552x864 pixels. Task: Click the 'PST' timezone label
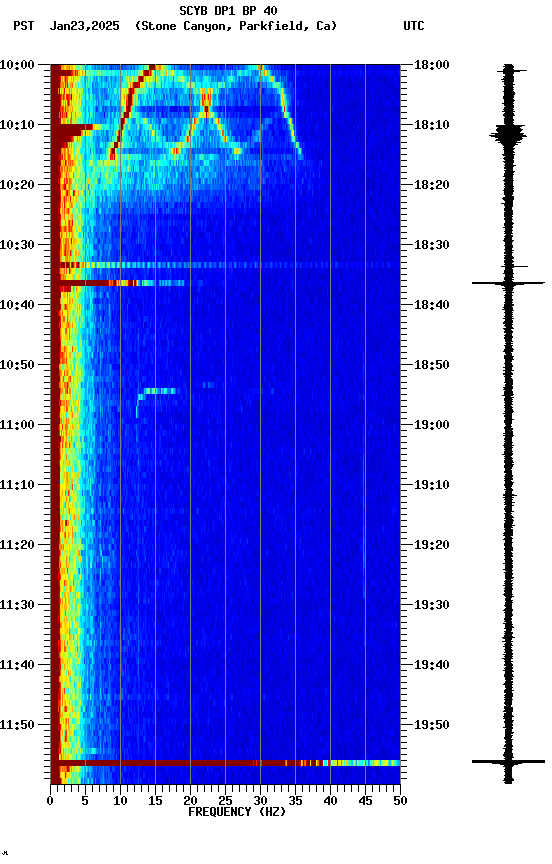click(24, 26)
